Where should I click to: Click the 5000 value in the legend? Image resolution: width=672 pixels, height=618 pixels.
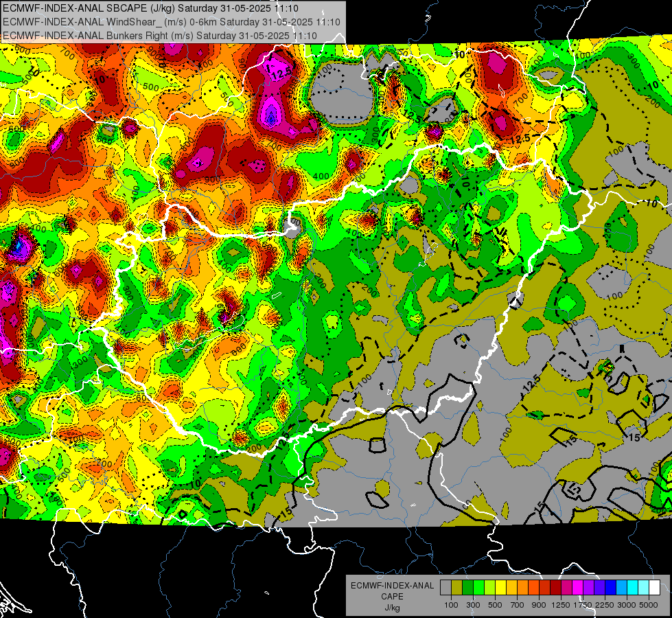649,605
